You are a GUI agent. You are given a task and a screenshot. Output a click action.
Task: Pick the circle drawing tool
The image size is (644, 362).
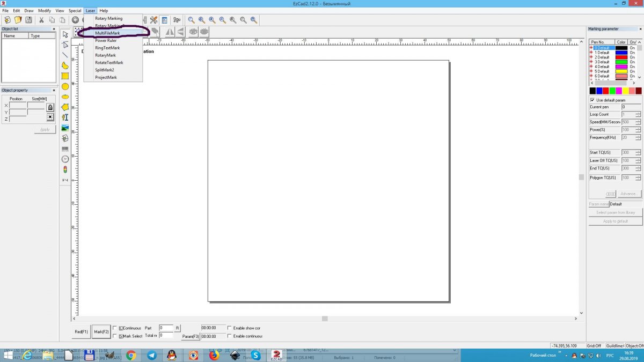point(65,86)
